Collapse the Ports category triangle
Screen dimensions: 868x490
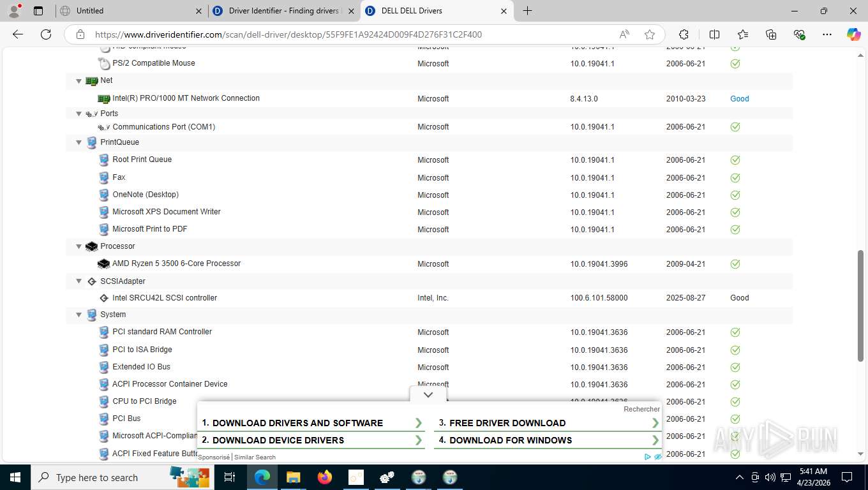click(x=79, y=114)
